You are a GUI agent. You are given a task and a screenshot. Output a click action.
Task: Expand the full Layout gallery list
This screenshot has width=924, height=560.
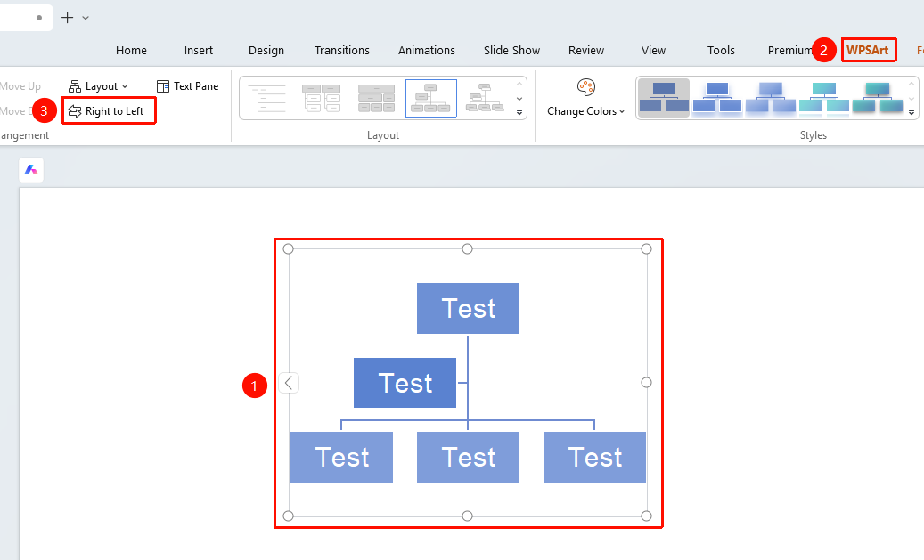pos(519,112)
